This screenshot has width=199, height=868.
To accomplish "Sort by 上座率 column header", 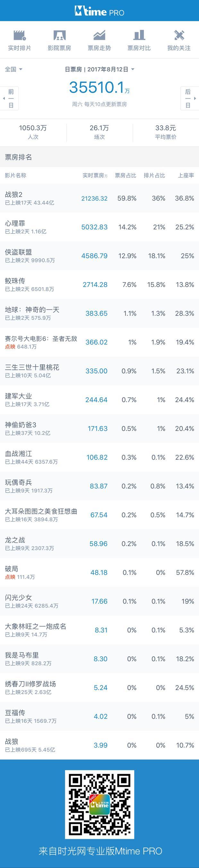I will [x=186, y=175].
